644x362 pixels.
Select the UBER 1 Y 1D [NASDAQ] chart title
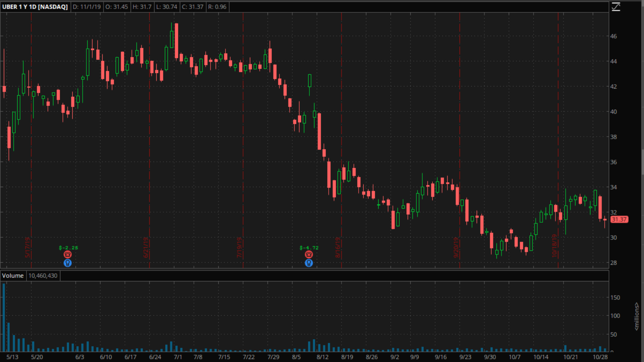click(x=35, y=7)
